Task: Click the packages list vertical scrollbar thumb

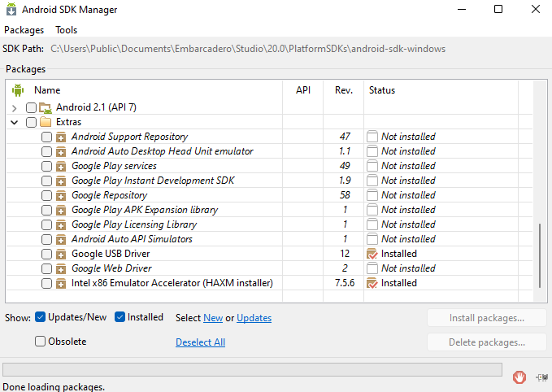Action: [x=540, y=255]
